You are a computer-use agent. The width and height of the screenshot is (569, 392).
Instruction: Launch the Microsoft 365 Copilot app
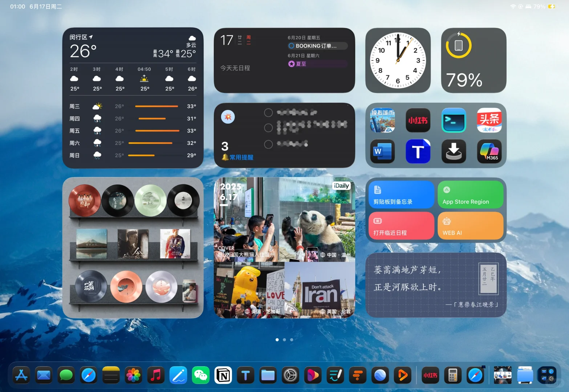click(x=489, y=151)
